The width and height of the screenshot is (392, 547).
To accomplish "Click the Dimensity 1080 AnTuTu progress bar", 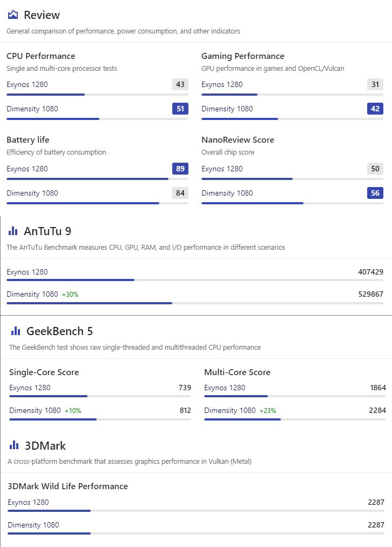I will pos(195,303).
